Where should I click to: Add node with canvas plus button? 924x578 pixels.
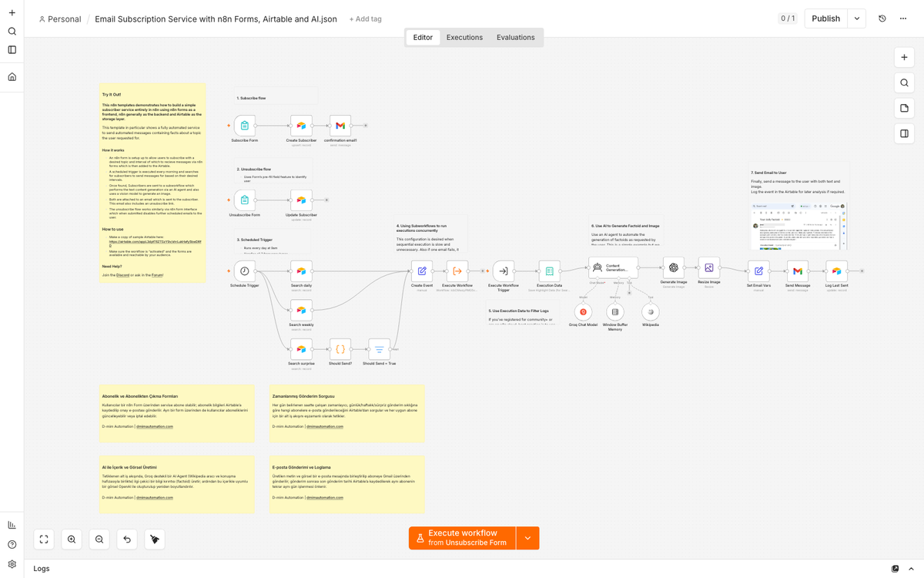point(904,58)
